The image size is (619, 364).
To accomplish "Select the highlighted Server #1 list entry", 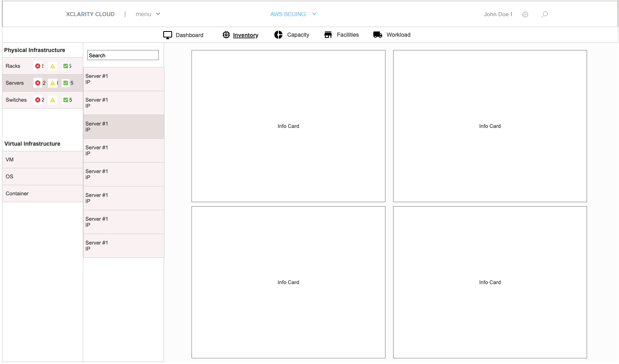I will 124,127.
